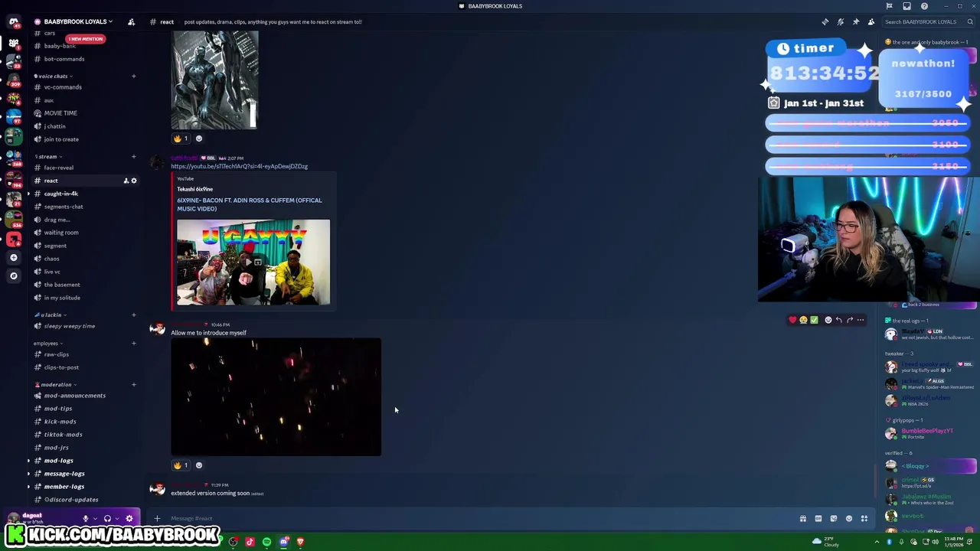Open 6IX9INE BACON video title link

coord(250,204)
